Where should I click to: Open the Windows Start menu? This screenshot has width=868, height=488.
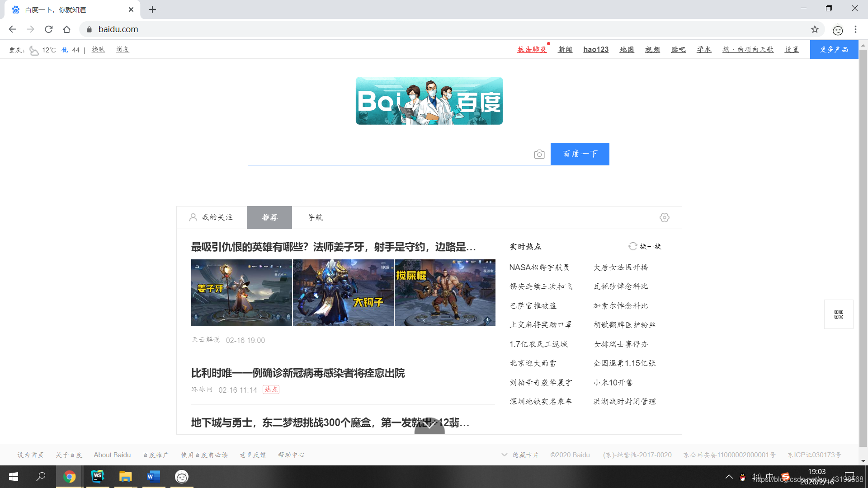tap(14, 477)
